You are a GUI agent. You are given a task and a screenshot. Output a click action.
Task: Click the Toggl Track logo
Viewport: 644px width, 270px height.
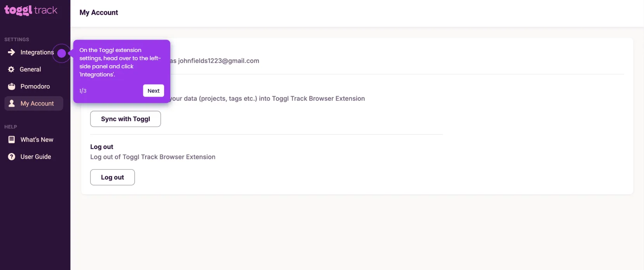tap(31, 10)
